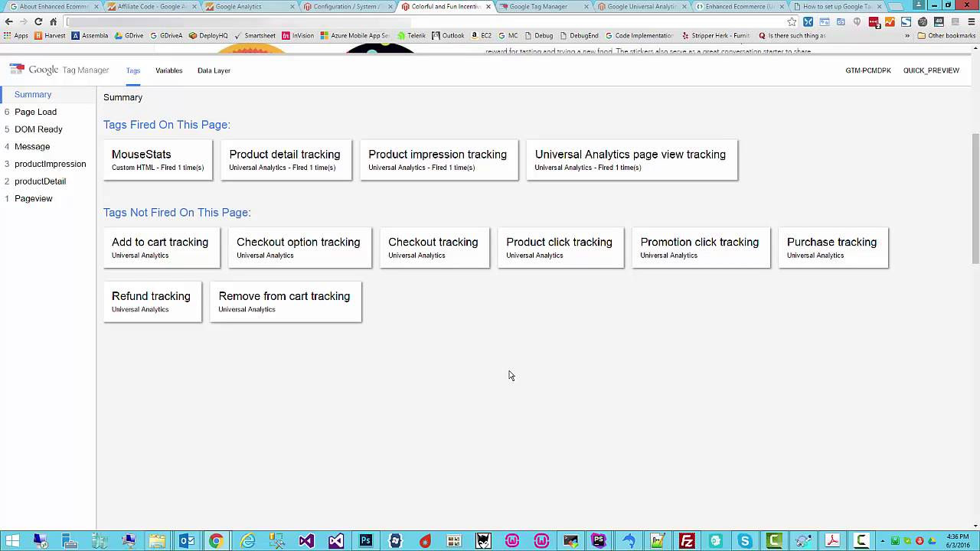Open Outlook from the taskbar
Image resolution: width=980 pixels, height=551 pixels.
click(187, 541)
